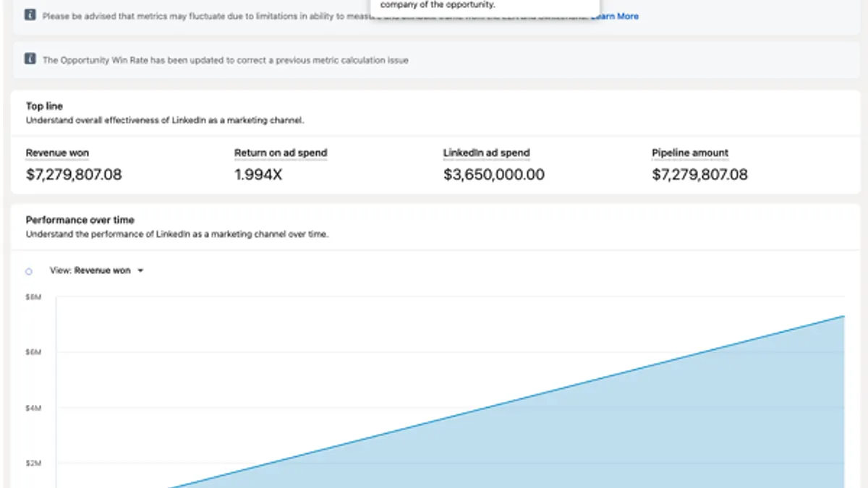
Task: Click the LinkedIn ad spend metric label
Action: [487, 153]
